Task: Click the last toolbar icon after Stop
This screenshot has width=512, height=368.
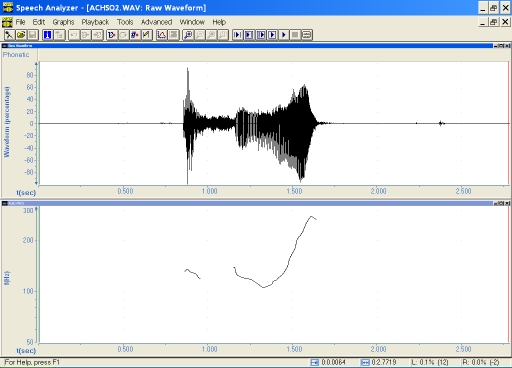Action: pos(307,35)
